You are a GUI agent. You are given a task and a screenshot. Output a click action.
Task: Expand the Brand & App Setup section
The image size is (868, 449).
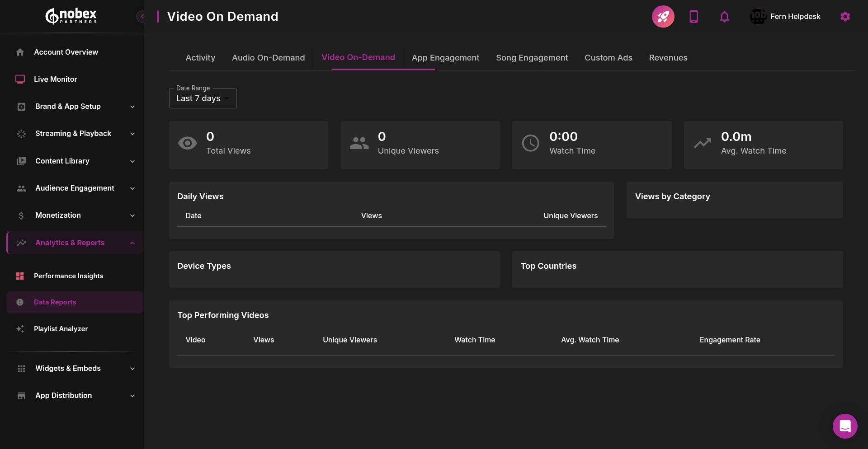67,107
